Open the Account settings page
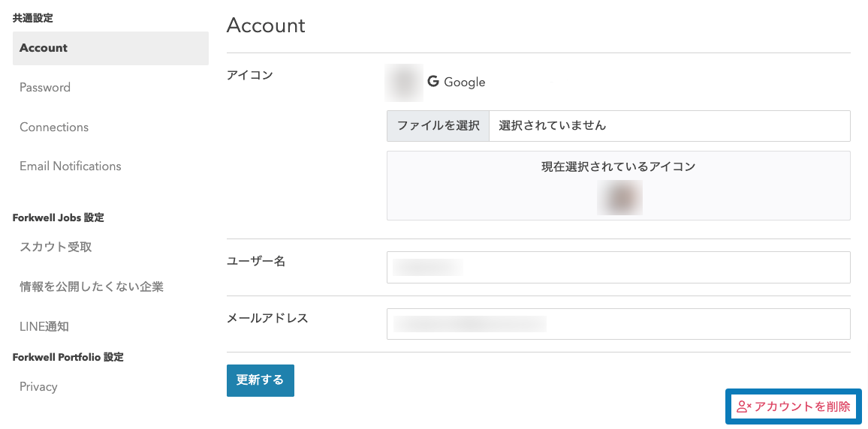 (x=110, y=48)
